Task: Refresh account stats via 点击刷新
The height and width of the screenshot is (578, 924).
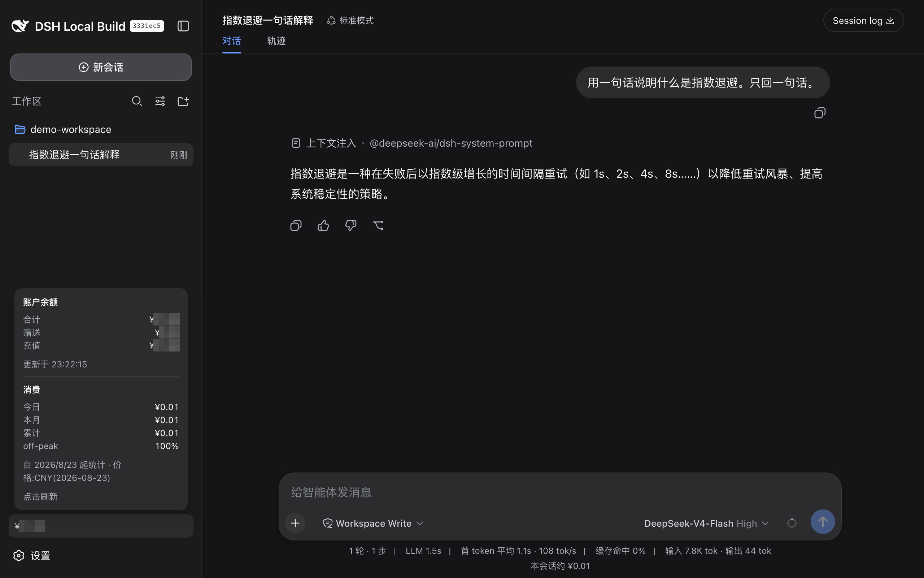Action: pyautogui.click(x=40, y=497)
